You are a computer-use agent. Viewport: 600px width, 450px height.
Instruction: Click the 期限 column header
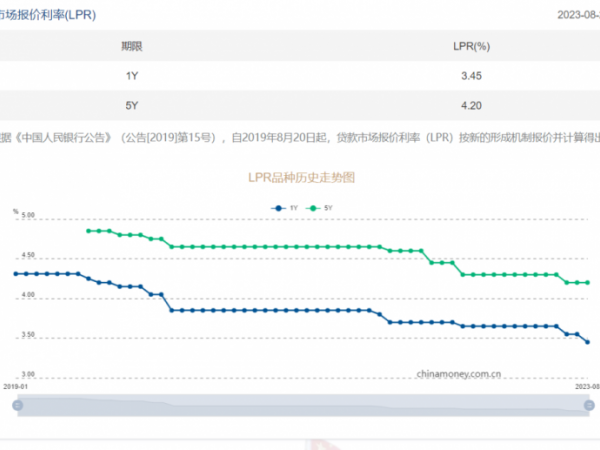point(131,46)
